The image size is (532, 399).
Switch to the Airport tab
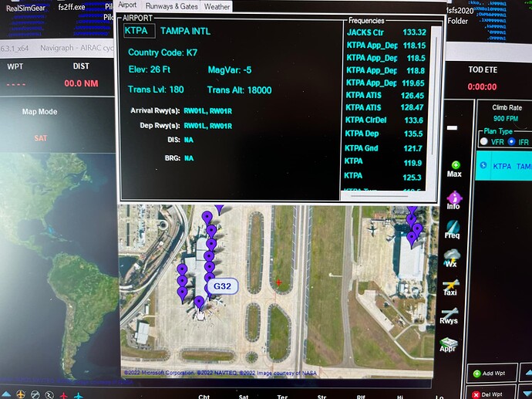[127, 5]
